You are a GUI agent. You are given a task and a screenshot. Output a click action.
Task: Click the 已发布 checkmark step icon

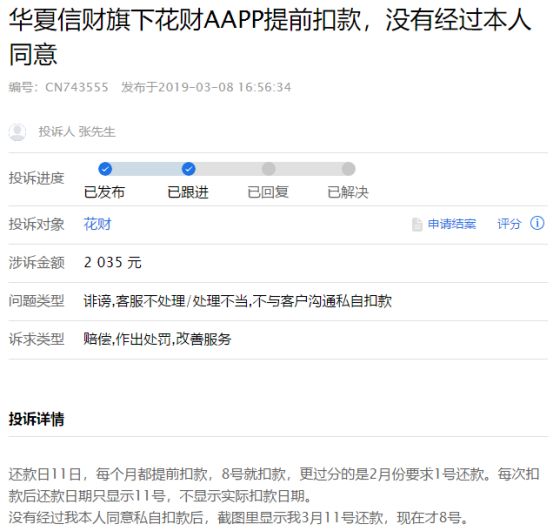[x=105, y=169]
